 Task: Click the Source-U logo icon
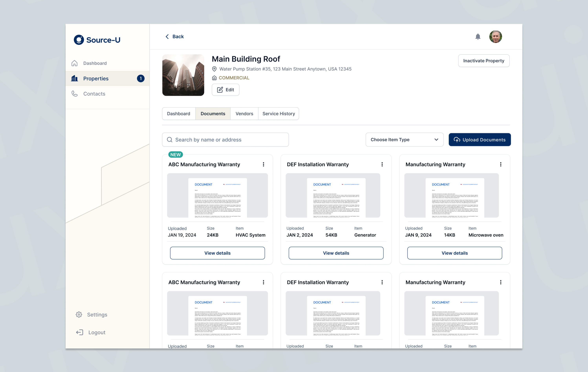click(78, 40)
